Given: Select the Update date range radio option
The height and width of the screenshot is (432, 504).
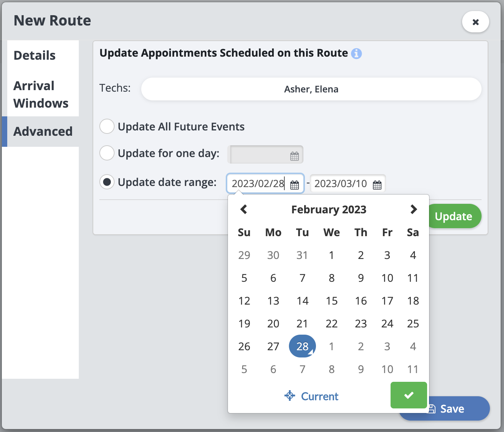Looking at the screenshot, I should click(107, 182).
